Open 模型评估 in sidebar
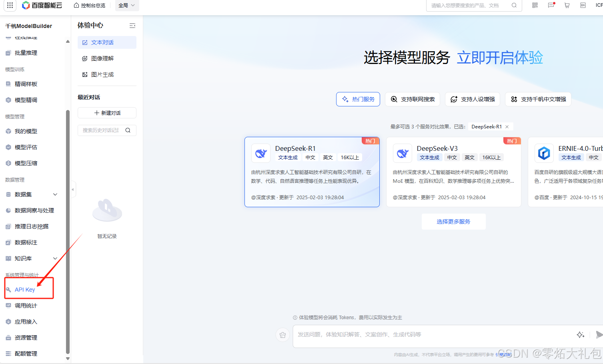 (x=26, y=147)
